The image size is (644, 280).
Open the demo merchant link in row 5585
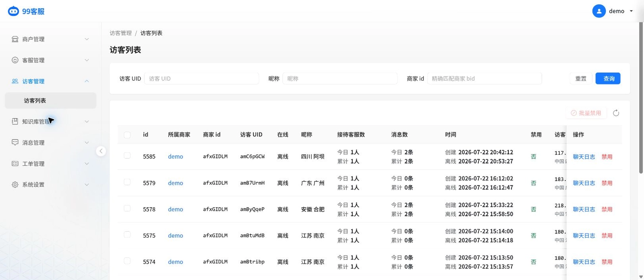(175, 156)
